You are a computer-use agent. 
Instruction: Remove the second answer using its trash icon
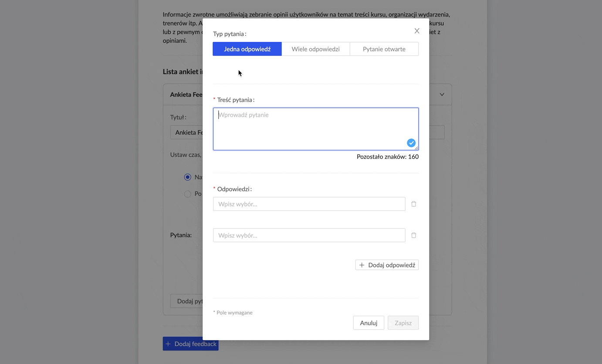pos(414,235)
